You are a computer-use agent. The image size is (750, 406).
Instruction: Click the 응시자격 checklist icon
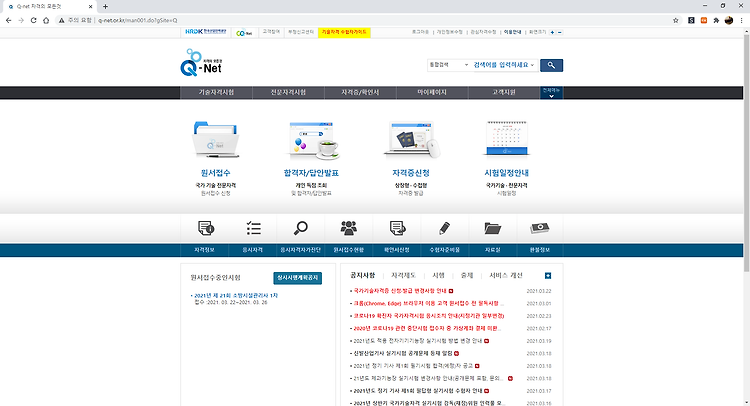(x=253, y=228)
